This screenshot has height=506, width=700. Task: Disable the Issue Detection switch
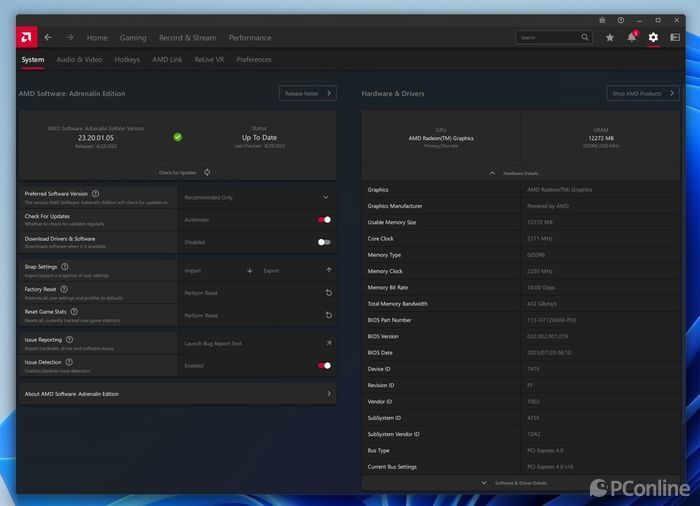coord(324,365)
